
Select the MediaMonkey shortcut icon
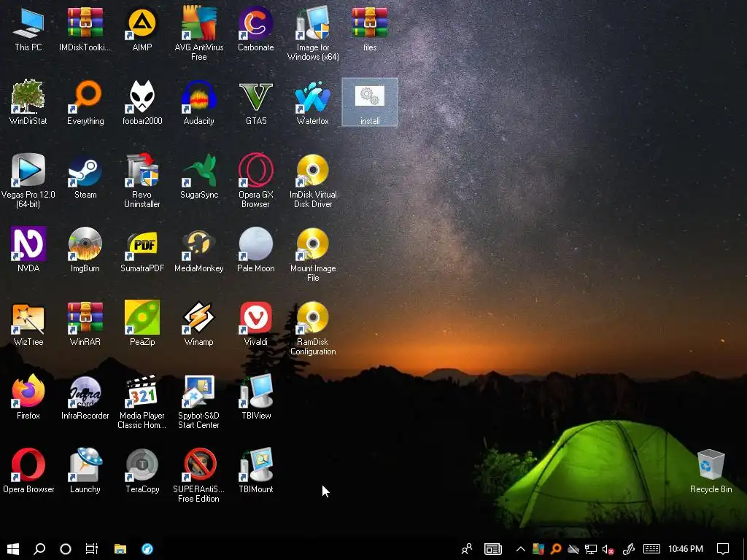199,244
